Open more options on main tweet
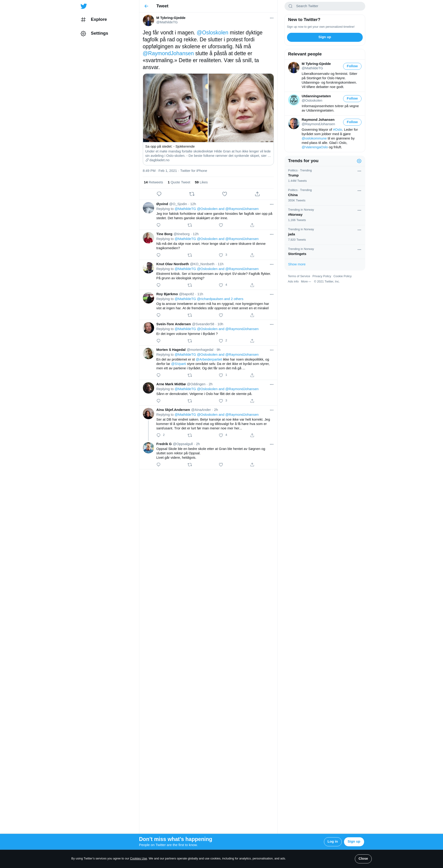The height and width of the screenshot is (868, 443). (x=272, y=18)
